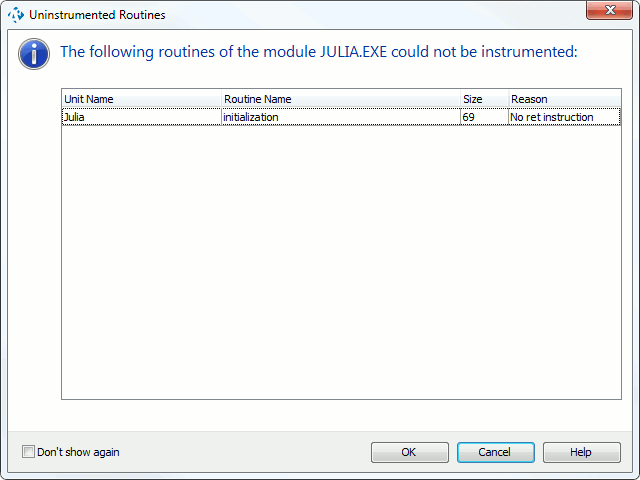Viewport: 640px width, 480px height.
Task: Click the Don't show again label text
Action: (x=78, y=452)
